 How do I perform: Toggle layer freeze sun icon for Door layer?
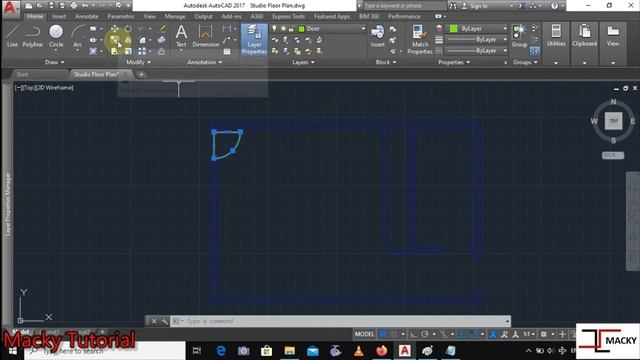(x=283, y=29)
